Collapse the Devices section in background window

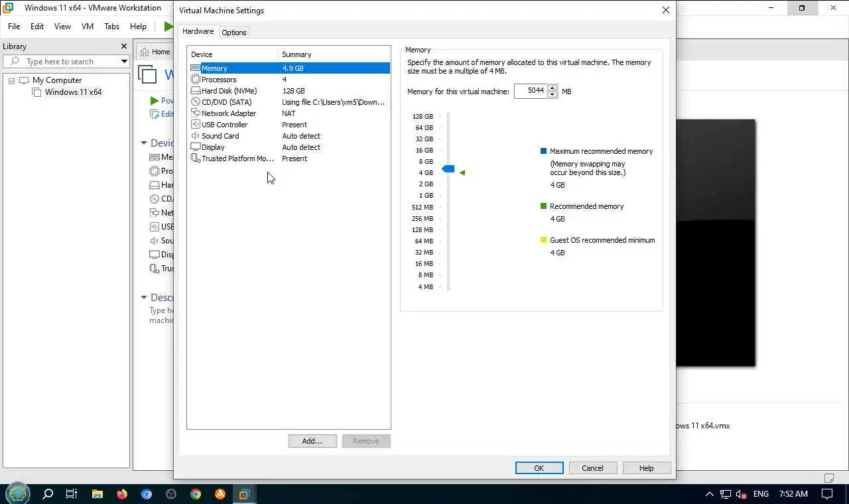point(144,143)
